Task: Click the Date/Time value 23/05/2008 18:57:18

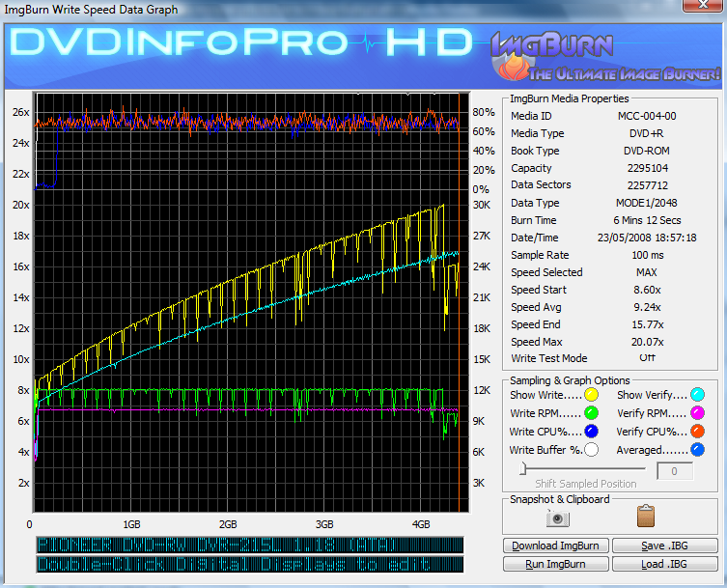Action: click(x=647, y=238)
